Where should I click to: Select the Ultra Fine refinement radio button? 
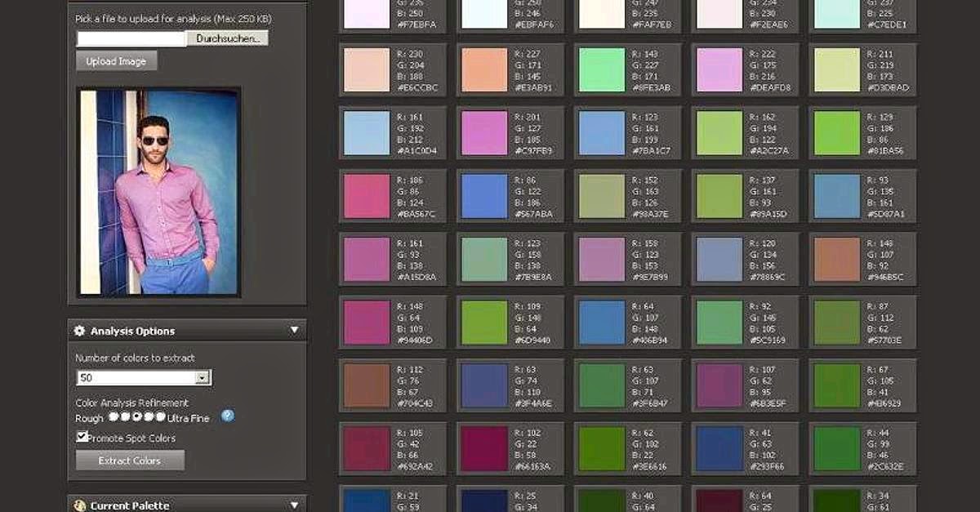[161, 416]
